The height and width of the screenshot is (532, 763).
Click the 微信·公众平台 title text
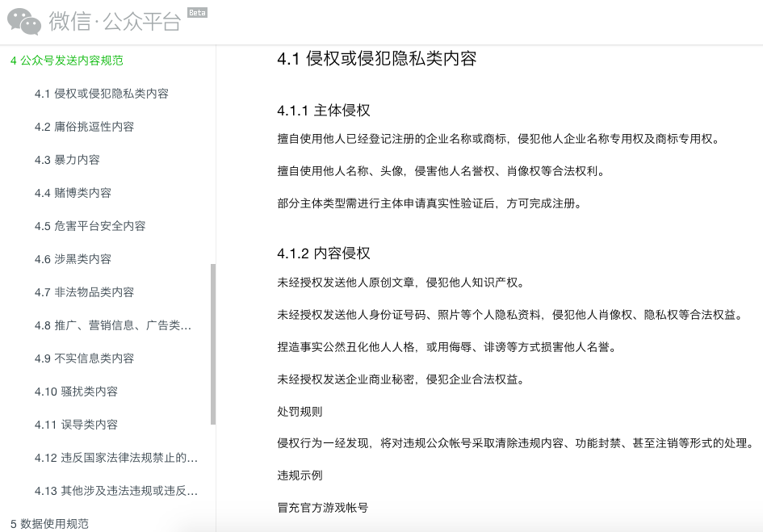coord(115,22)
